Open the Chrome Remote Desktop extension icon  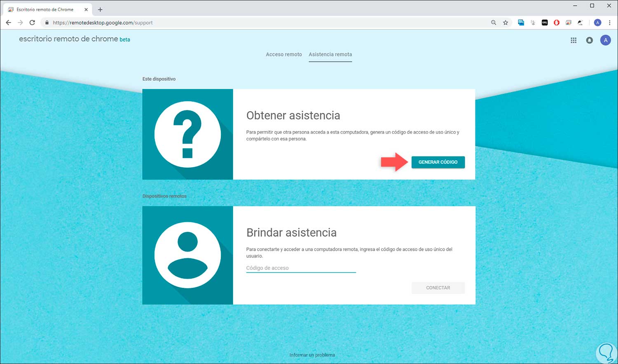click(569, 23)
